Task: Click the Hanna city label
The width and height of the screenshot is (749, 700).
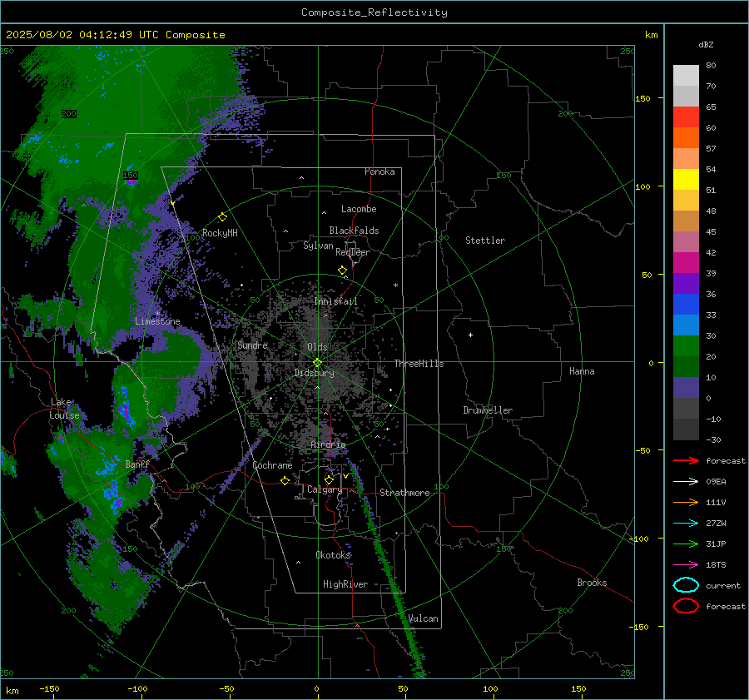Action: pos(582,370)
